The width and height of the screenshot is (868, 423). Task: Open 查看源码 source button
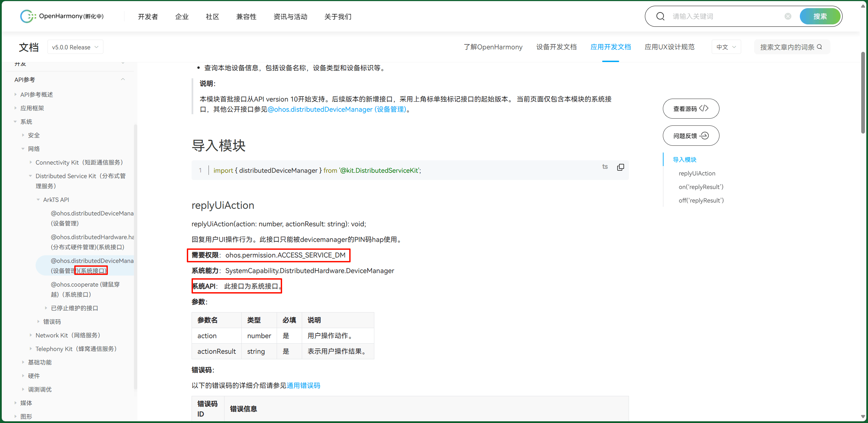pyautogui.click(x=691, y=108)
